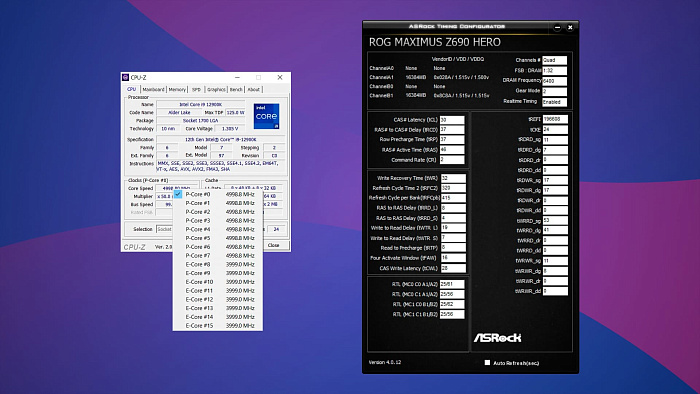Viewport: 700px width, 394px height.
Task: Click the Intel Core logo in CPU-Z
Action: pyautogui.click(x=267, y=116)
